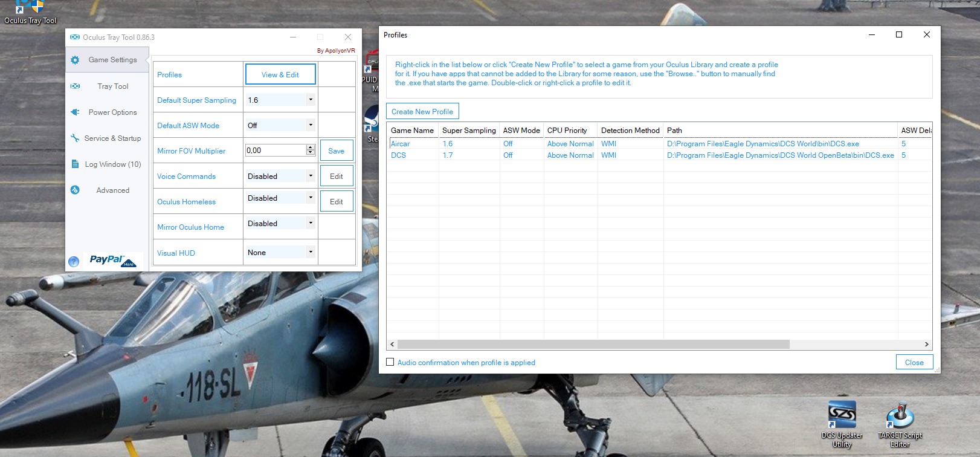Sort by the Super Sampling column header

pyautogui.click(x=469, y=130)
